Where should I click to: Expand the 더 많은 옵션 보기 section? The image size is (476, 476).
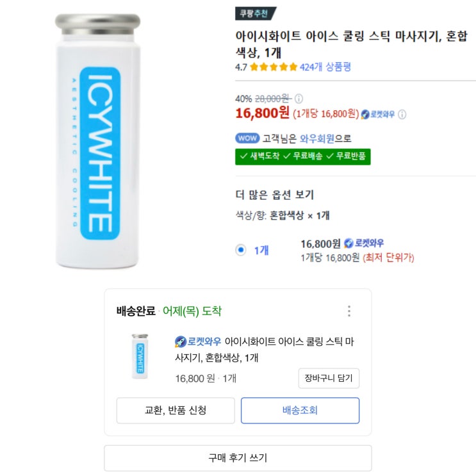click(275, 195)
